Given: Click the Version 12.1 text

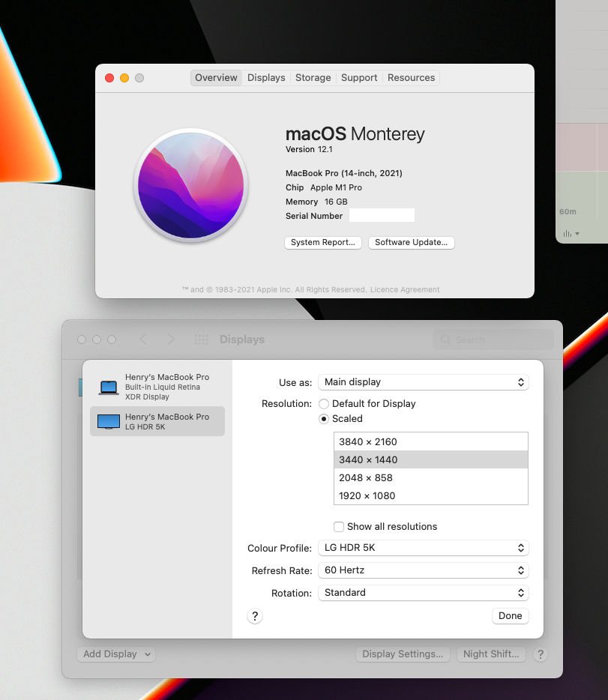Looking at the screenshot, I should click(309, 150).
